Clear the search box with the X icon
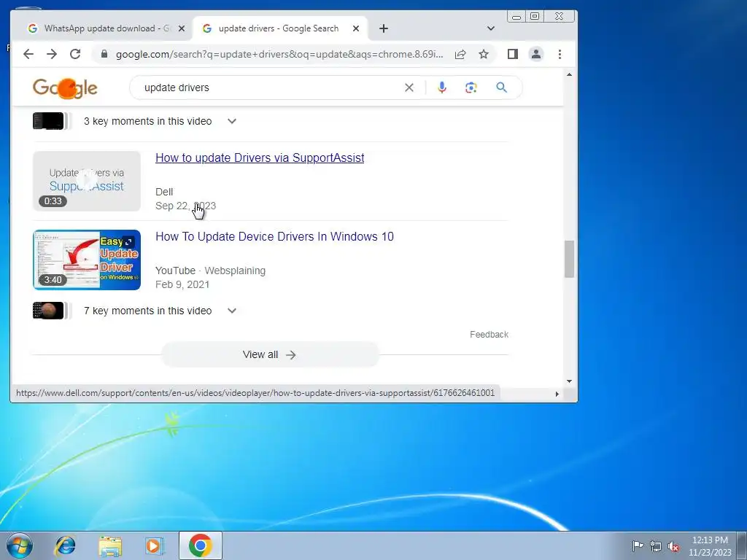 coord(409,87)
